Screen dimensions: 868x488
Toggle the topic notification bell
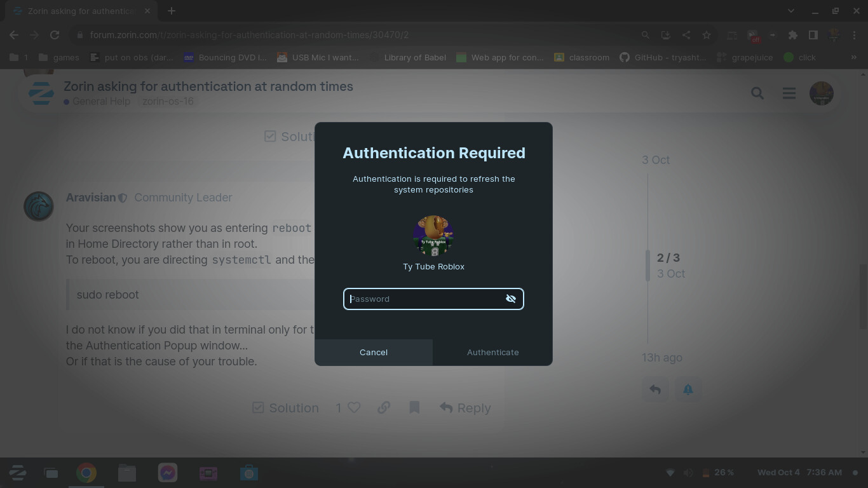pyautogui.click(x=688, y=390)
